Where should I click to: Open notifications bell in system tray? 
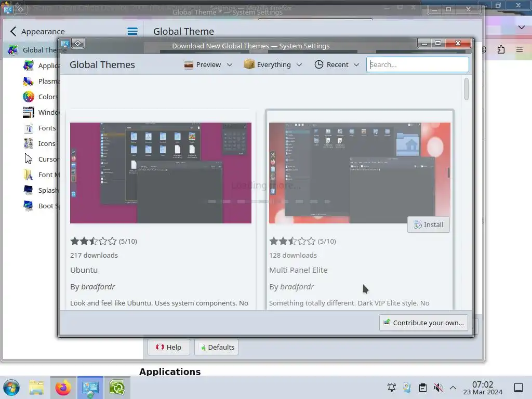[x=392, y=388]
